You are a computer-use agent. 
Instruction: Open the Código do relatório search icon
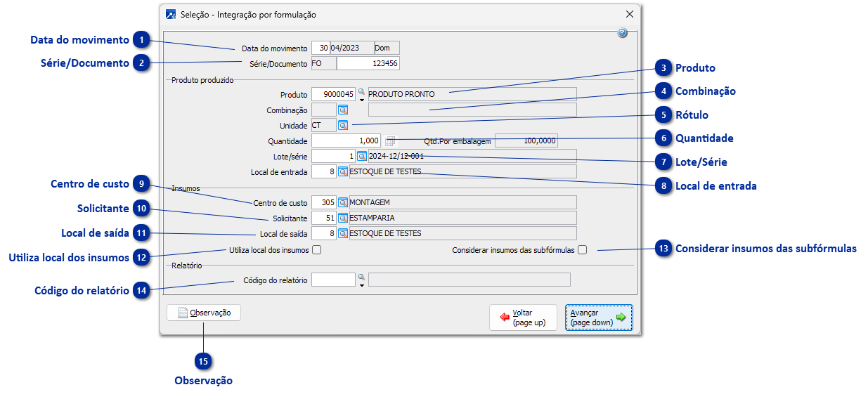362,277
